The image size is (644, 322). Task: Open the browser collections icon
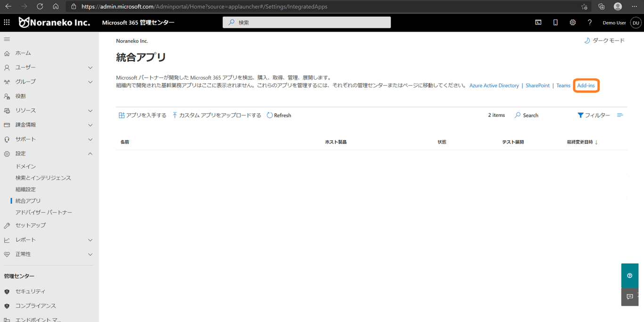[x=601, y=7]
